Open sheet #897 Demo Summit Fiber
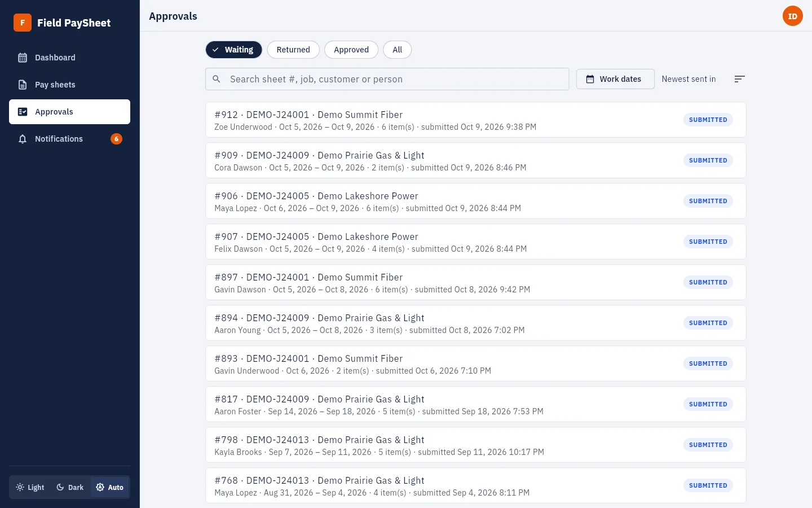 (476, 282)
